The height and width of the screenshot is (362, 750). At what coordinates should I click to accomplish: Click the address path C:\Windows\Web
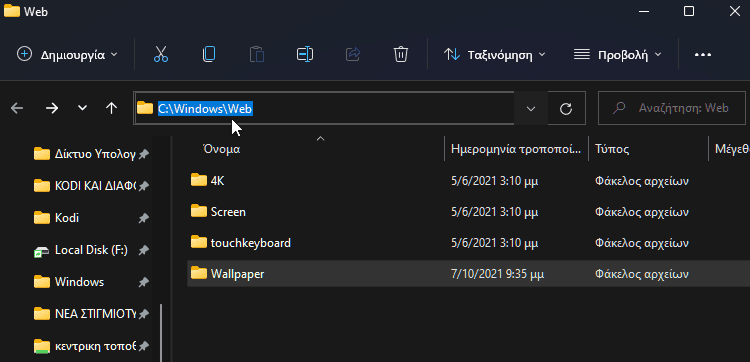coord(205,109)
